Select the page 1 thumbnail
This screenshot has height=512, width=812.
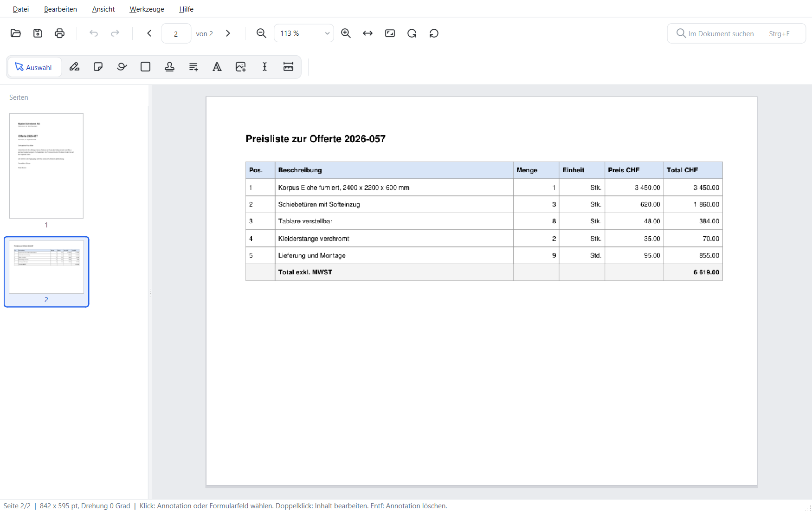pos(46,166)
